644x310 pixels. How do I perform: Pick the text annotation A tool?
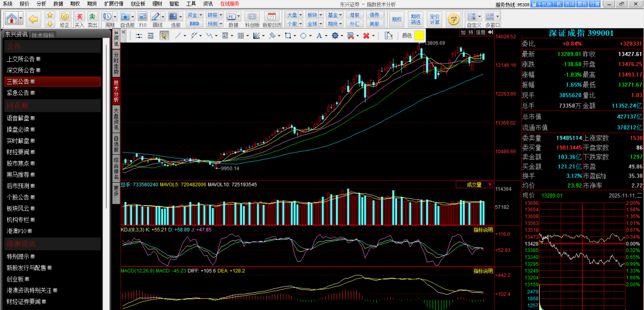(x=319, y=36)
